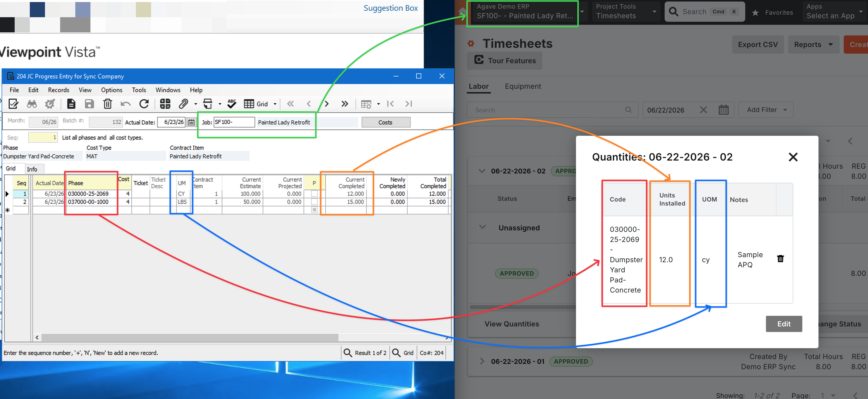Viewport: 868px width, 399px height.
Task: Open the Edit menu in Vista
Action: coord(33,90)
